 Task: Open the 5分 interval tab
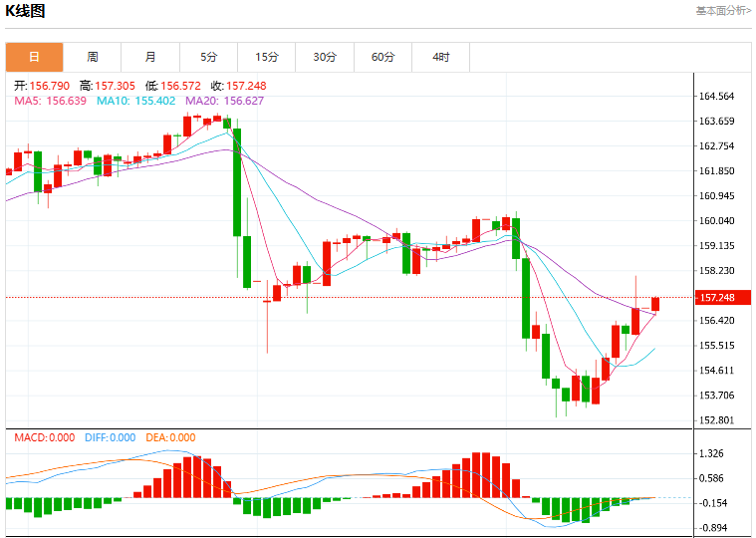[x=209, y=57]
